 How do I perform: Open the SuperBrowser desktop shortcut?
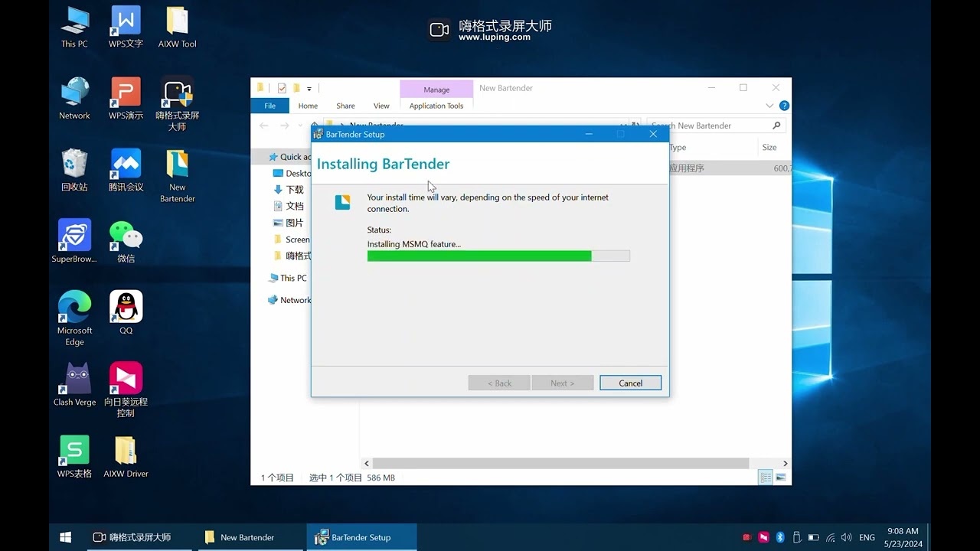point(74,241)
